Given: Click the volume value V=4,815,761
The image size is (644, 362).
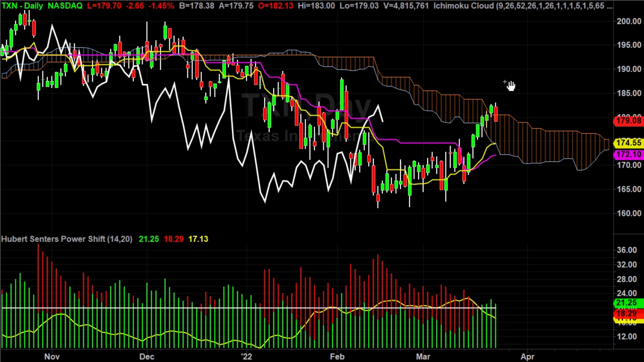Looking at the screenshot, I should pos(406,6).
